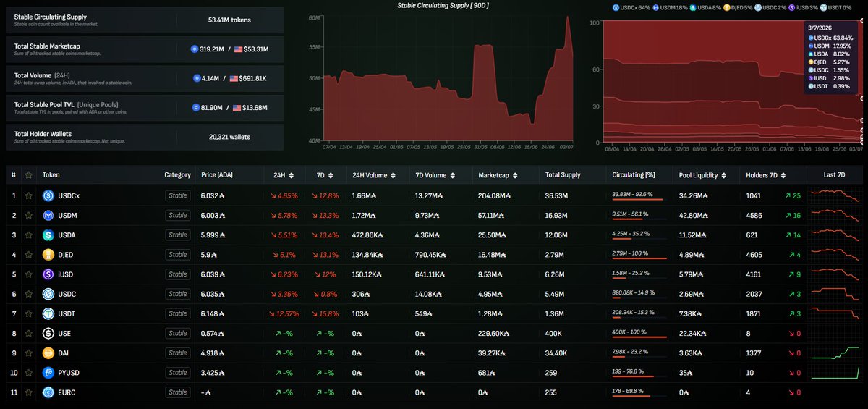Image resolution: width=868 pixels, height=409 pixels.
Task: Toggle USDT 0% series in chart legend
Action: click(835, 7)
